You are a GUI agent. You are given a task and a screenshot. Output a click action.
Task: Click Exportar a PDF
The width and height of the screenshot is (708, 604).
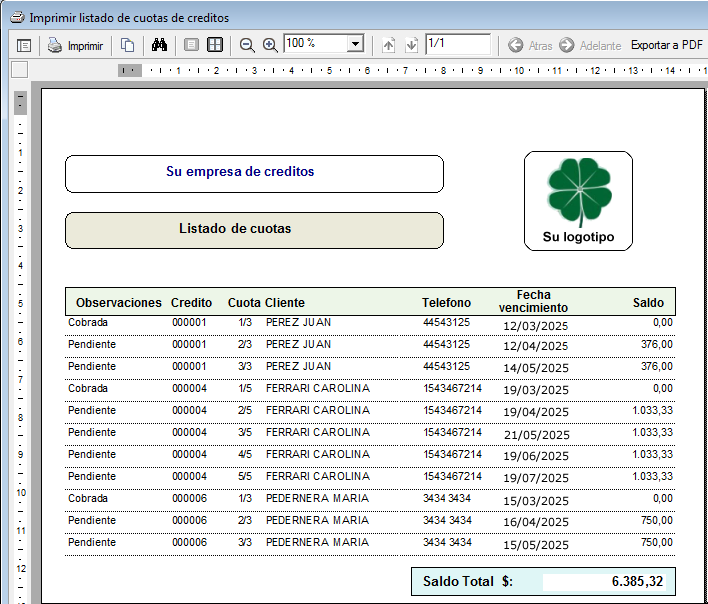[666, 45]
